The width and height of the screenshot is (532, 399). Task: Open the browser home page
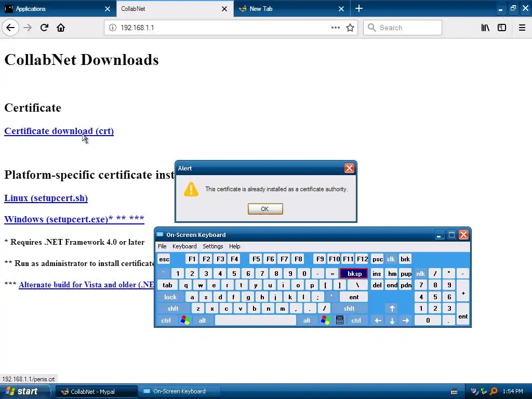click(x=61, y=28)
